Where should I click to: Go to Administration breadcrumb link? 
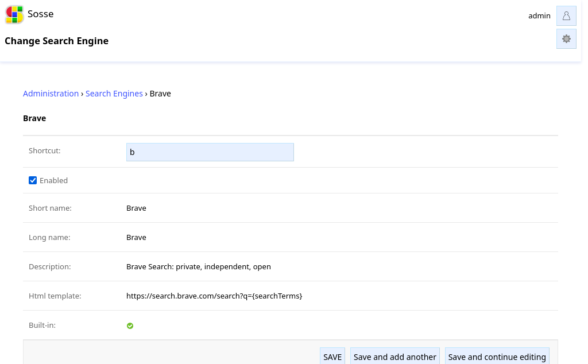(x=51, y=94)
